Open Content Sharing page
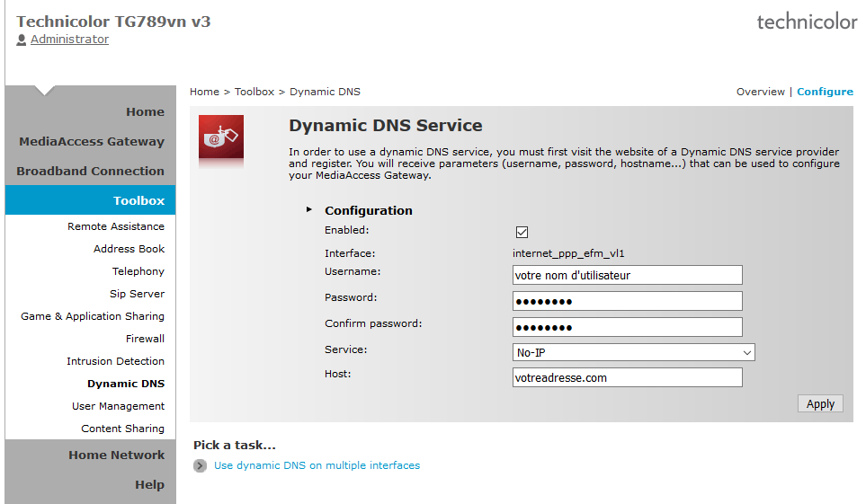The width and height of the screenshot is (866, 504). 122,429
